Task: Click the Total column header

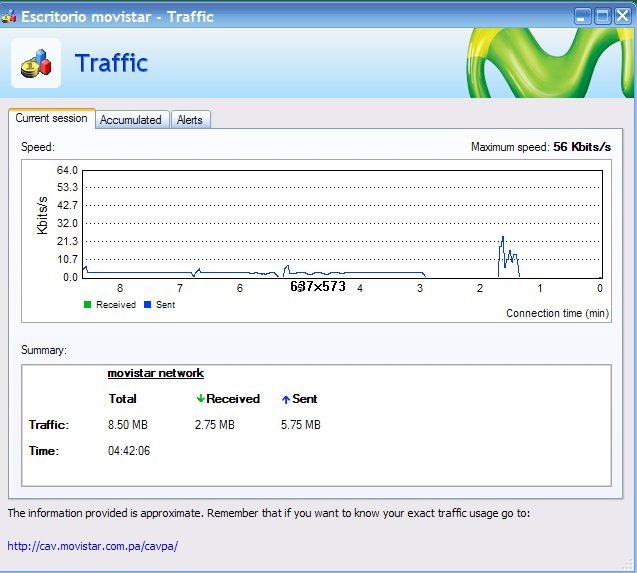Action: tap(122, 399)
